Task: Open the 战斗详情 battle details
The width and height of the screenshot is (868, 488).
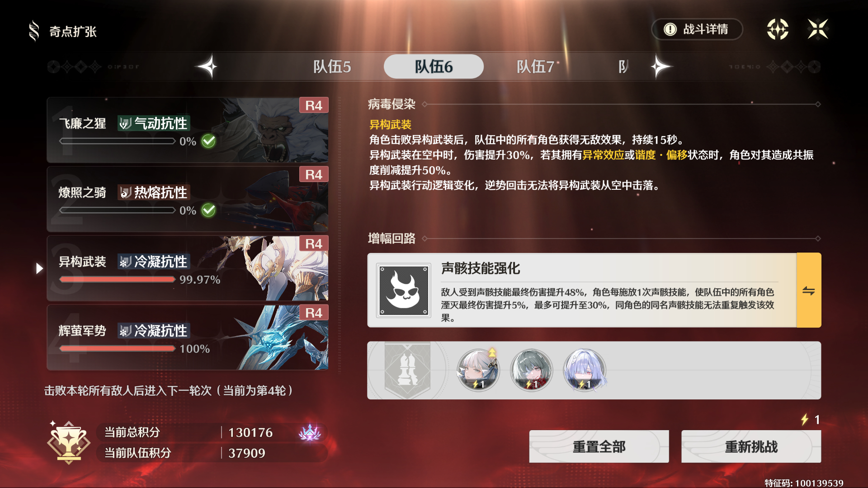Action: coord(697,29)
